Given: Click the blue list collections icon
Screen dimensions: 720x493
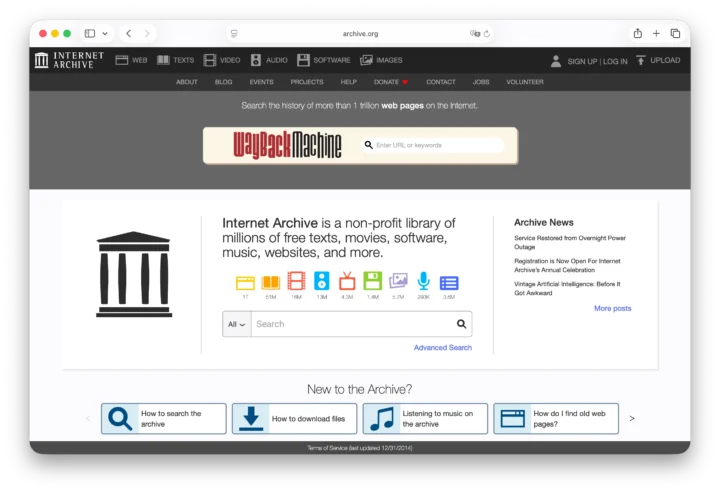Looking at the screenshot, I should (449, 283).
